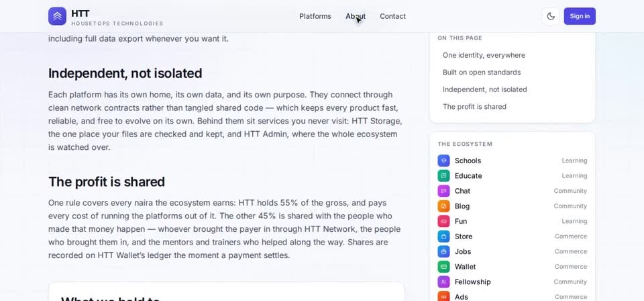Click the 'ON THIS PAGE' label

(x=460, y=38)
